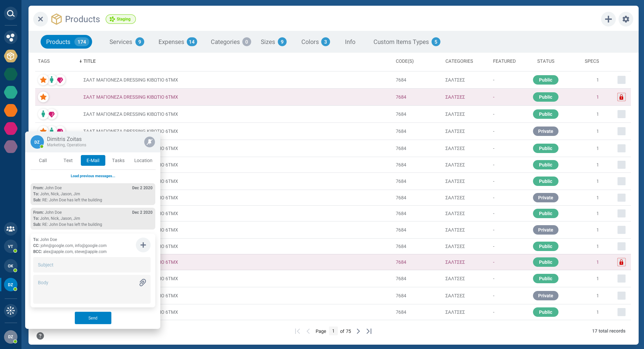Image resolution: width=644 pixels, height=349 pixels.
Task: Open the settings gear at top right
Action: click(x=626, y=19)
